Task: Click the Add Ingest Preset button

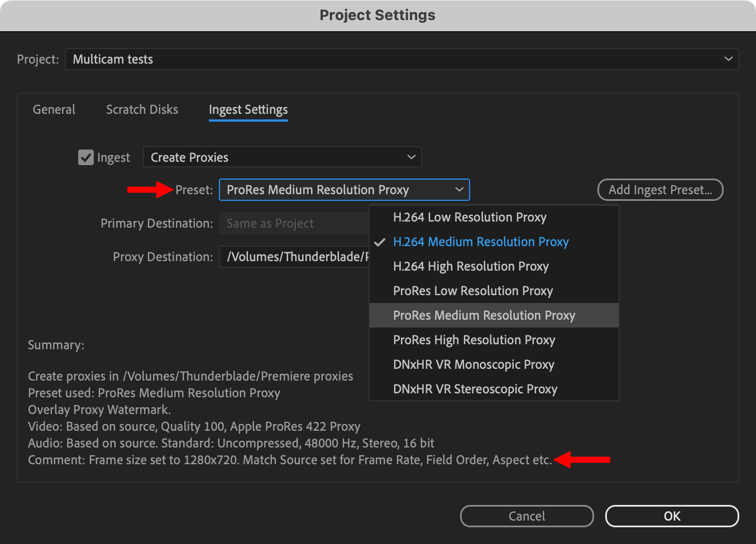Action: click(660, 190)
